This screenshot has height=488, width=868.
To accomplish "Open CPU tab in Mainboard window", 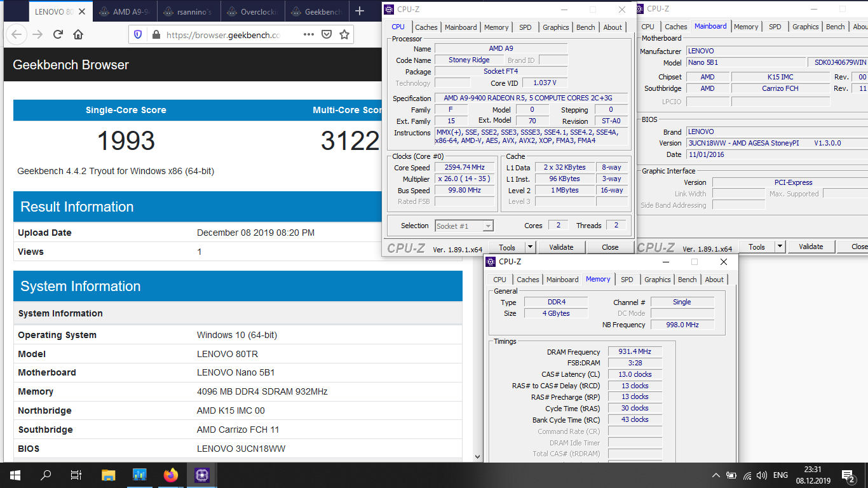I will tap(648, 27).
